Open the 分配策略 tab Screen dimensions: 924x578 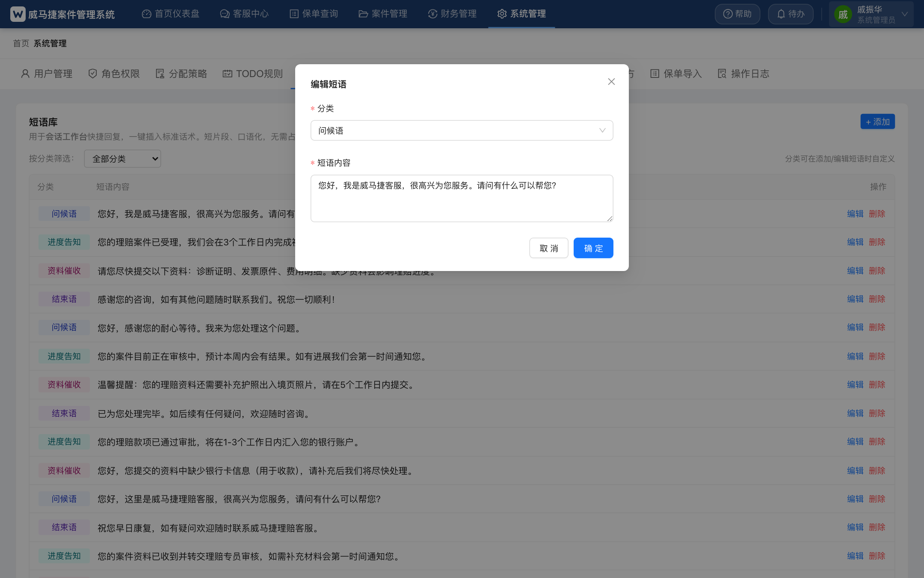pos(181,74)
